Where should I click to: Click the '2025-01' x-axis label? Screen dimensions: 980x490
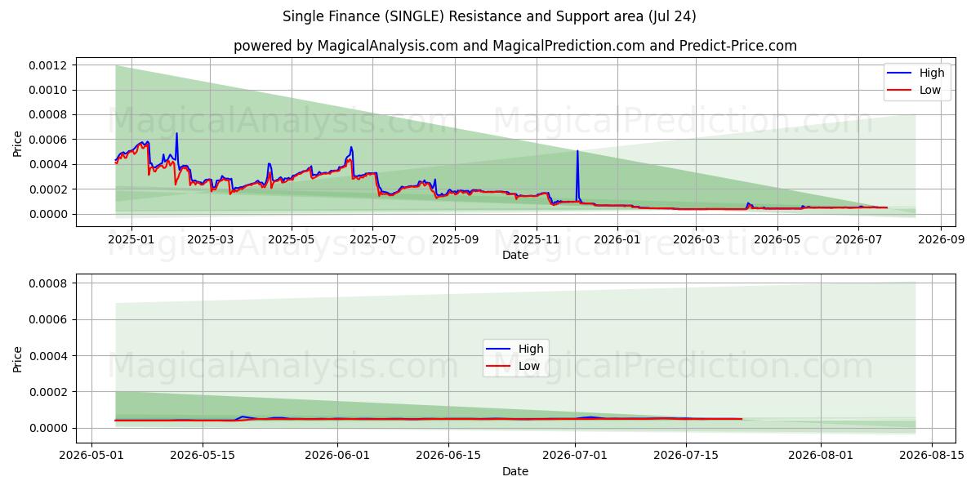click(130, 240)
